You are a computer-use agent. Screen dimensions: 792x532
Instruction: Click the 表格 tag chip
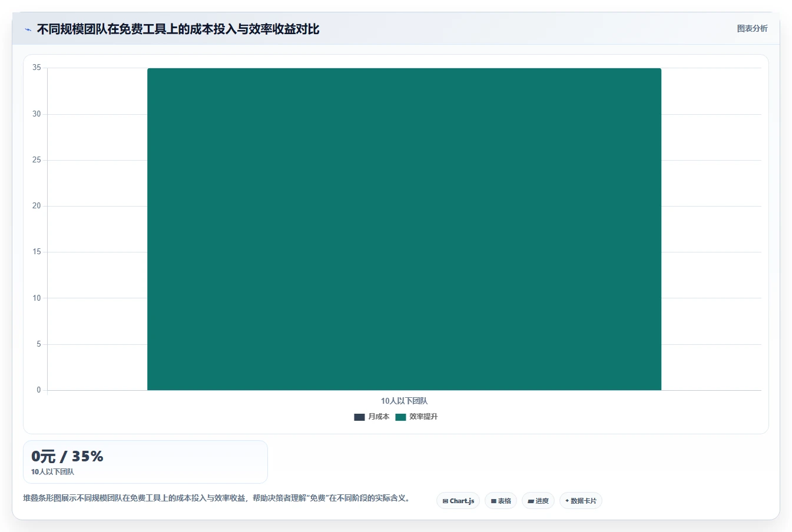(501, 501)
